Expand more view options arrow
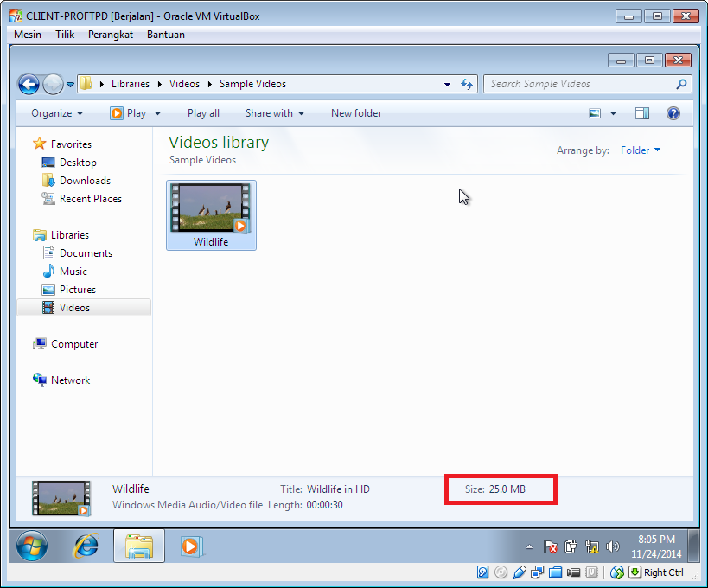The image size is (708, 588). click(x=613, y=113)
